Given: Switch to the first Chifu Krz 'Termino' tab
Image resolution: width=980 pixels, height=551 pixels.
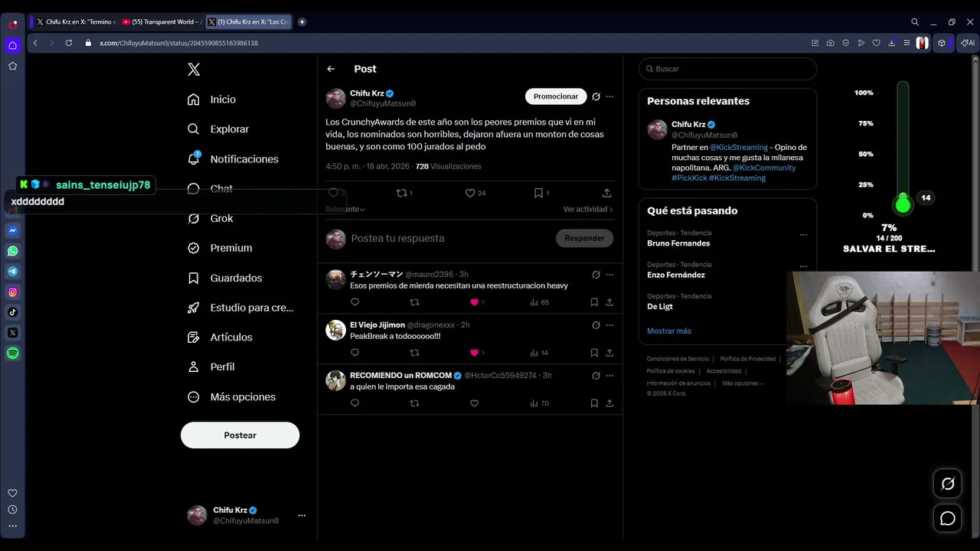Looking at the screenshot, I should click(77, 22).
